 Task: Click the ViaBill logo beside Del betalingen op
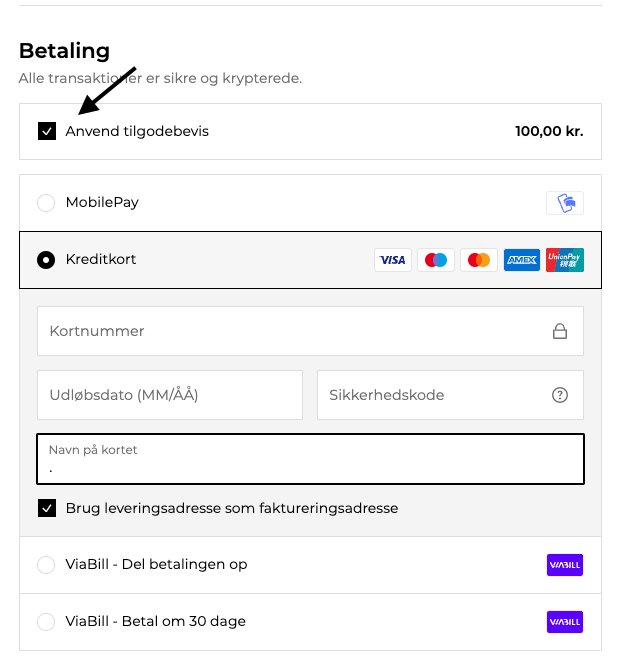click(565, 565)
